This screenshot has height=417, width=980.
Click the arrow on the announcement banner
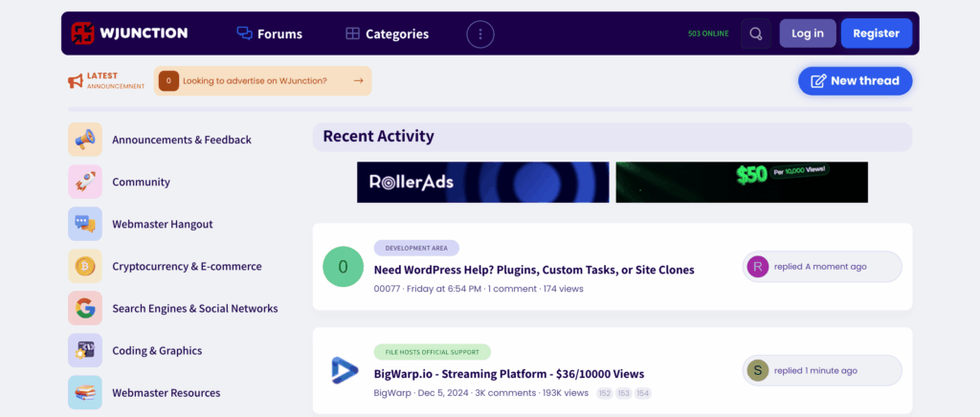click(x=358, y=80)
